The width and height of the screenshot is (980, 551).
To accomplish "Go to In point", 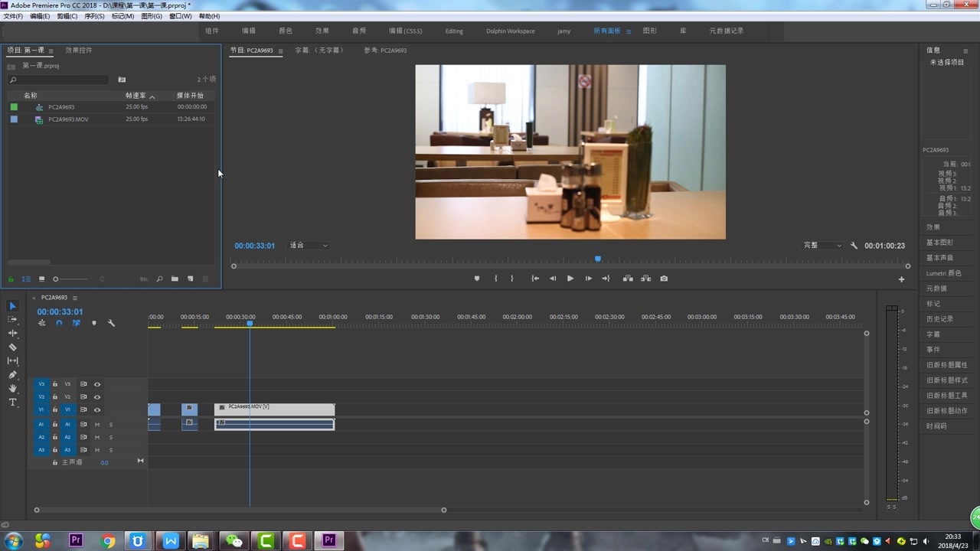I will pyautogui.click(x=535, y=279).
